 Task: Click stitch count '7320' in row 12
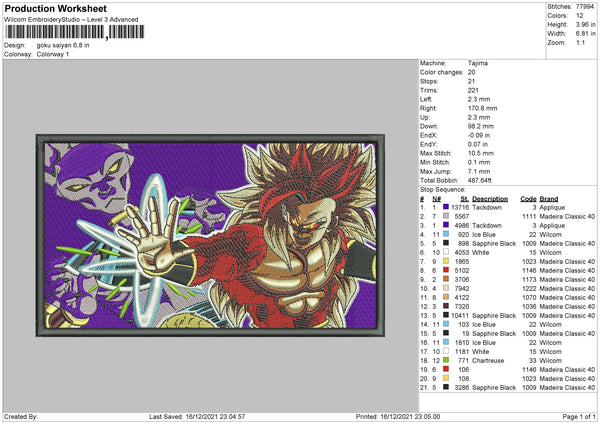coord(462,306)
